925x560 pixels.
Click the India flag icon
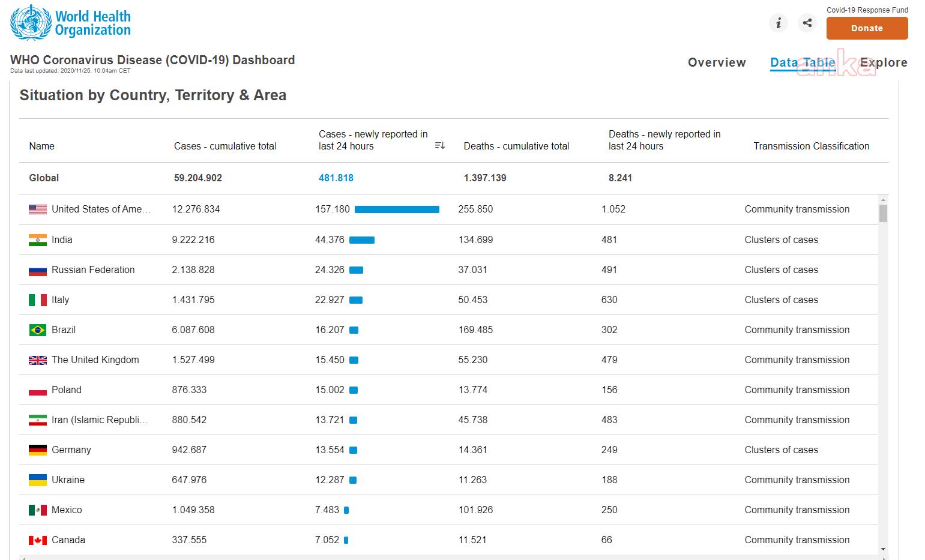(x=38, y=240)
